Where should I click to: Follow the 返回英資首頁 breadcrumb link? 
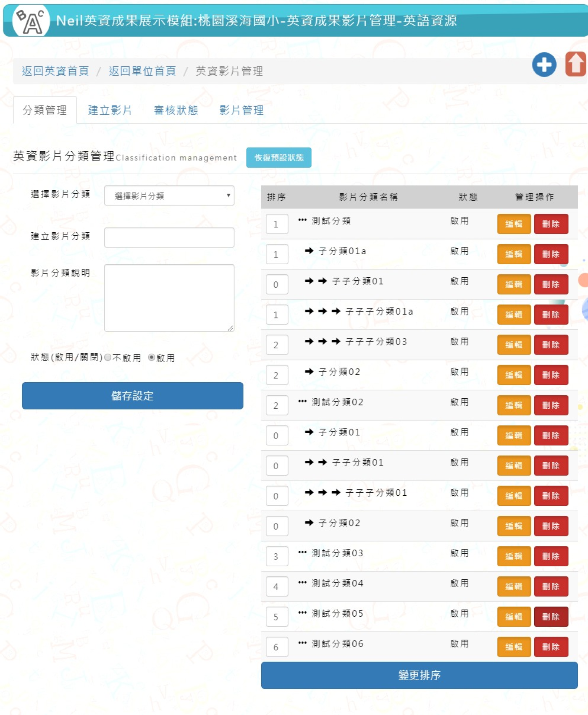[x=55, y=71]
